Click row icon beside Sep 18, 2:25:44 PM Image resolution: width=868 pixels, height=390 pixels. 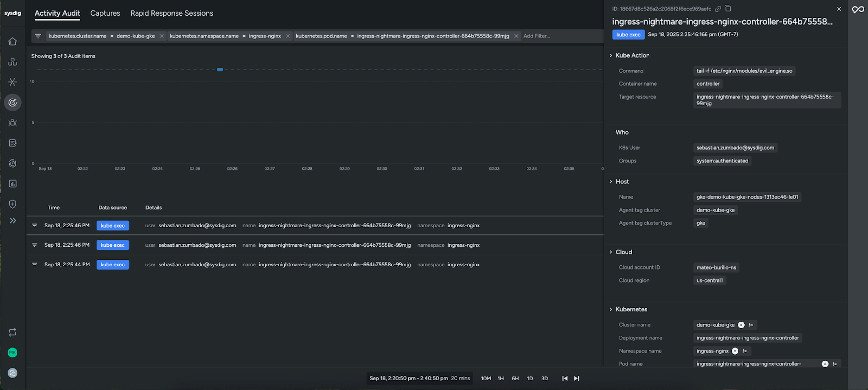[35, 265]
